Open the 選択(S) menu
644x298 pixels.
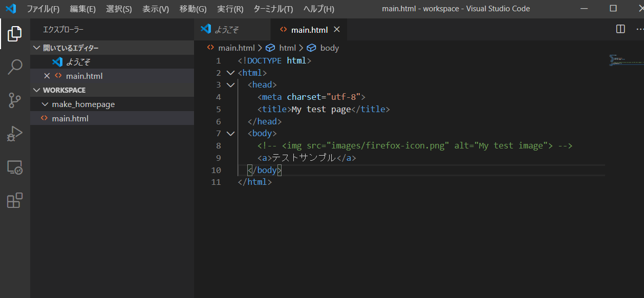point(119,9)
